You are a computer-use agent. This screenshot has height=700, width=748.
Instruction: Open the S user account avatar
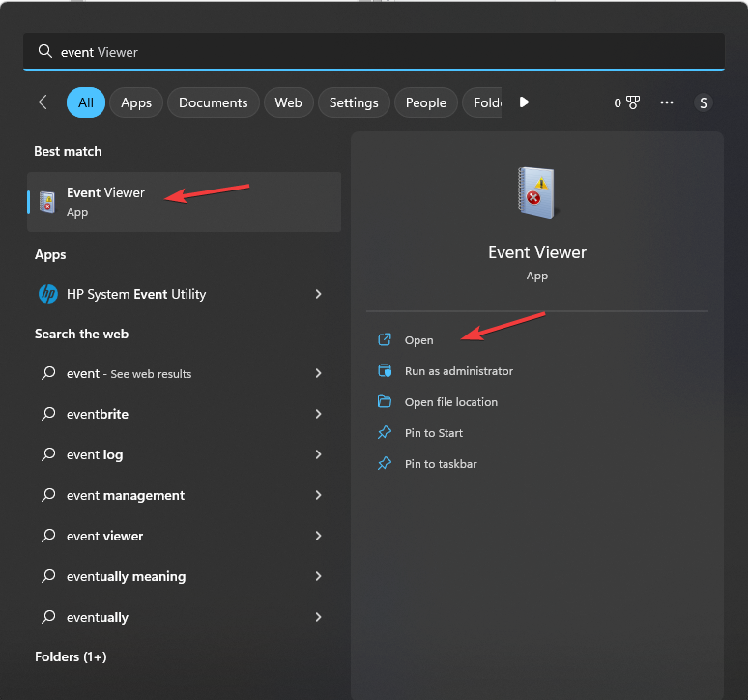[704, 102]
